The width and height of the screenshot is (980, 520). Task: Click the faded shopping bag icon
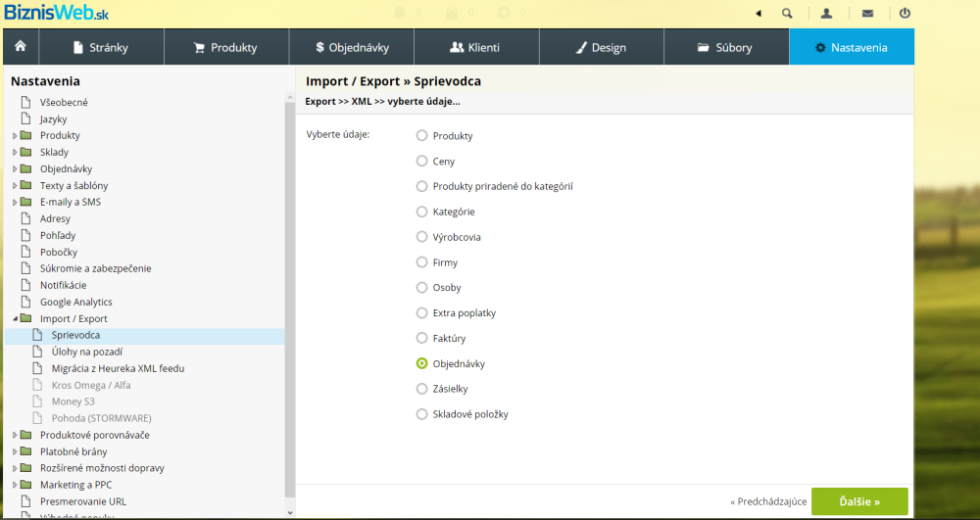tap(452, 13)
